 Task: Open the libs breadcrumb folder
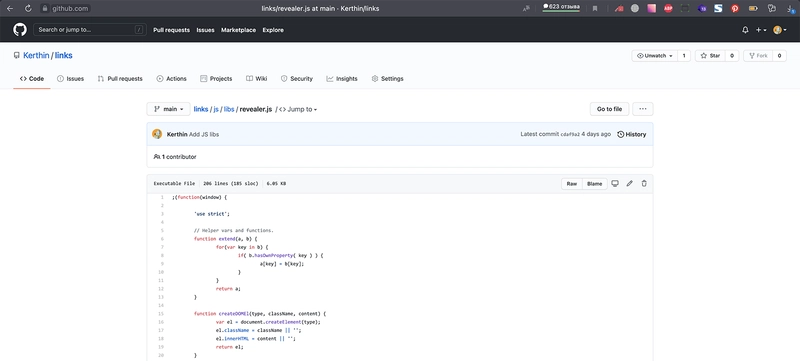pyautogui.click(x=229, y=109)
